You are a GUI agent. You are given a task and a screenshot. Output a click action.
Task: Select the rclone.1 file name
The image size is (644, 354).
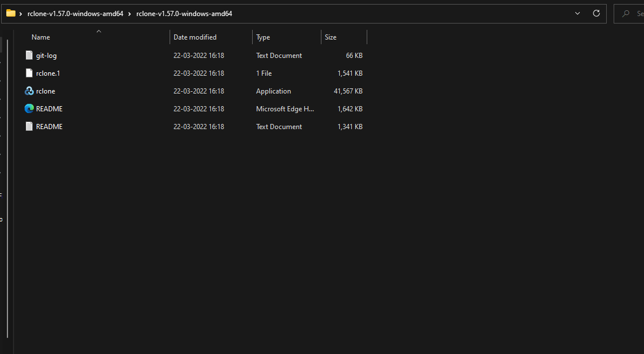point(48,73)
